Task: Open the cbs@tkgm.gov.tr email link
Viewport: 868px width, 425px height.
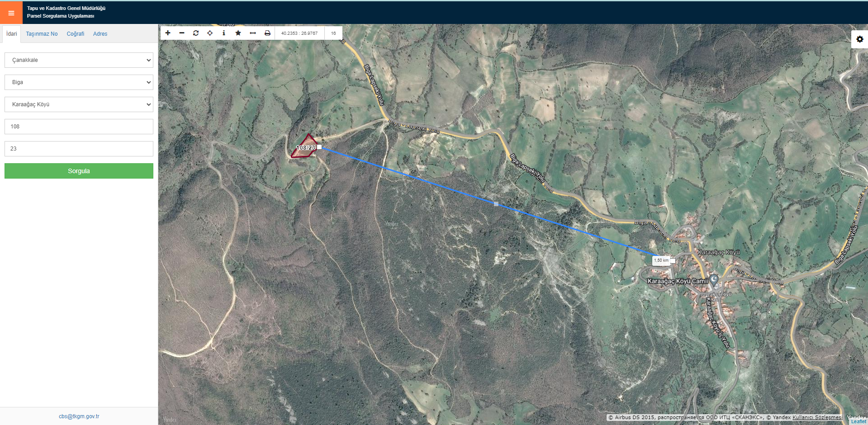Action: point(79,416)
